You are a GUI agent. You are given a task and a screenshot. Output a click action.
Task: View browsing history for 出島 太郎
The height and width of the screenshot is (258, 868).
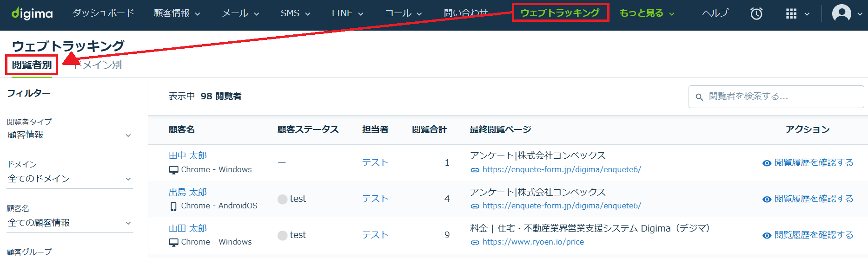[x=814, y=199]
